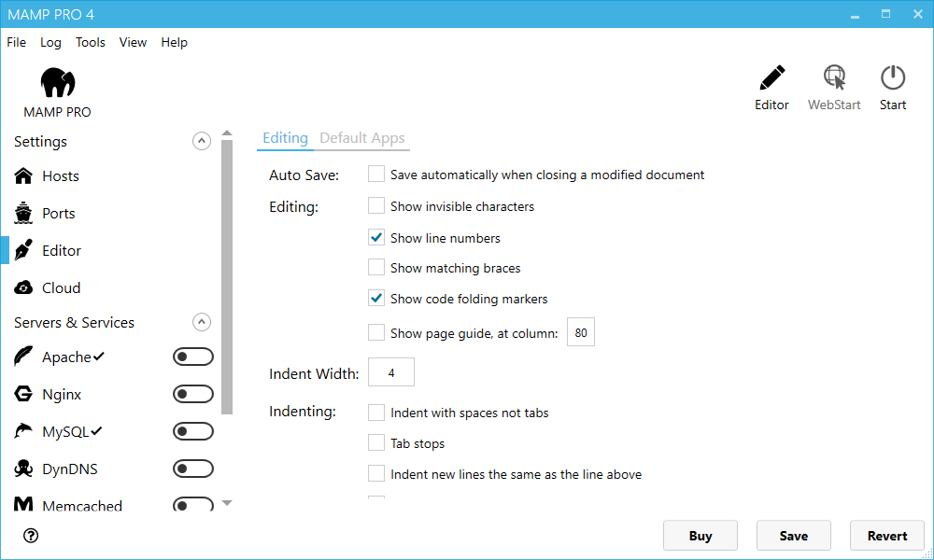This screenshot has width=934, height=560.
Task: Toggle the Nginx server switch
Action: (x=193, y=394)
